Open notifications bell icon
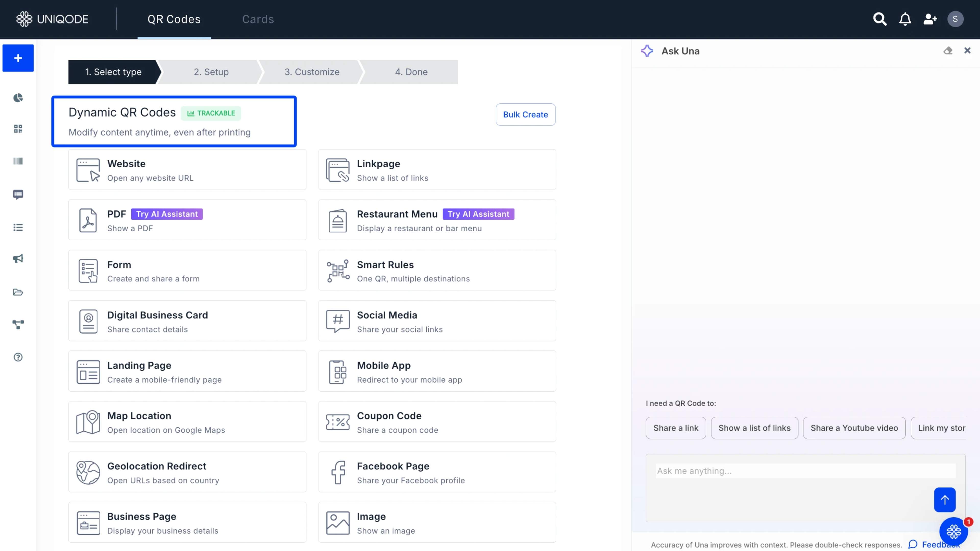Screen dimensions: 980x551 [x=905, y=19]
